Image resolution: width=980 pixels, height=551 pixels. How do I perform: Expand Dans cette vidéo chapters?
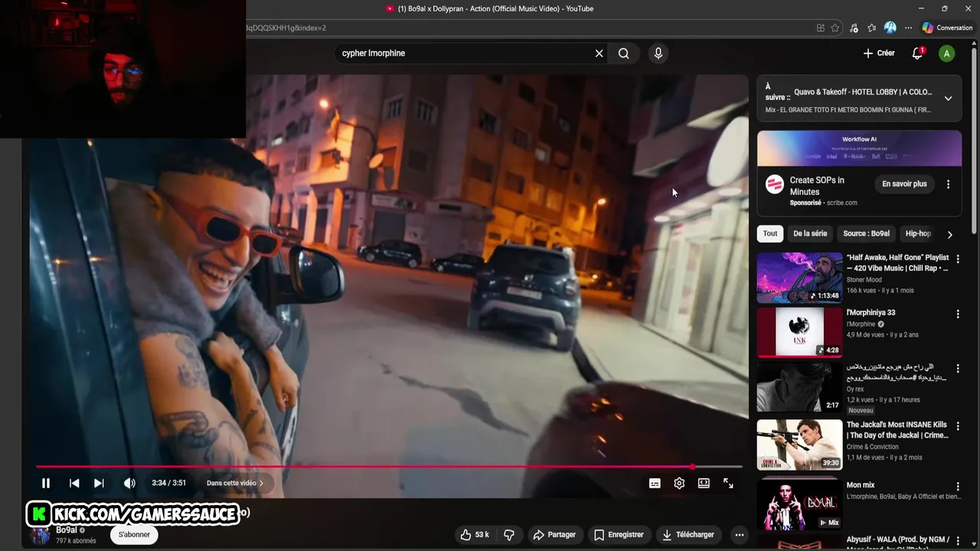(x=235, y=483)
